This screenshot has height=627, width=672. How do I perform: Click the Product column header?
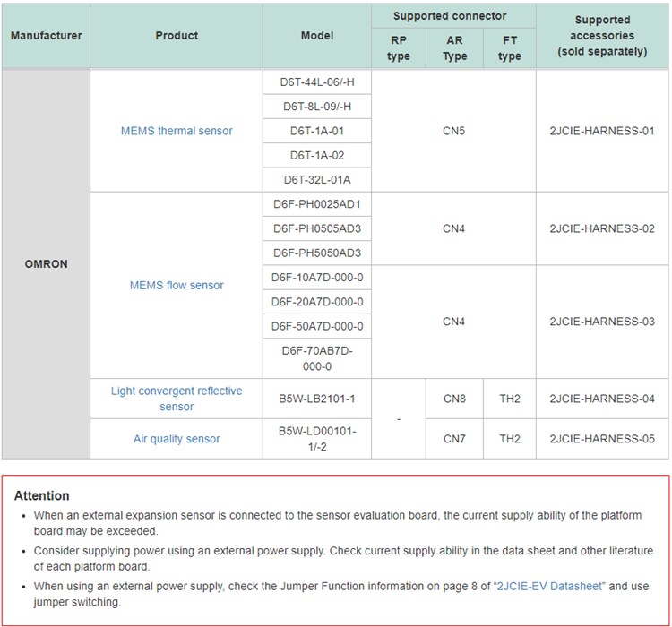tap(177, 36)
